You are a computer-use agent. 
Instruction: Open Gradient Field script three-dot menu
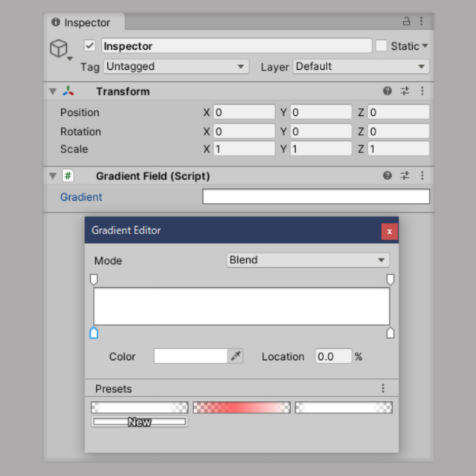(x=422, y=176)
